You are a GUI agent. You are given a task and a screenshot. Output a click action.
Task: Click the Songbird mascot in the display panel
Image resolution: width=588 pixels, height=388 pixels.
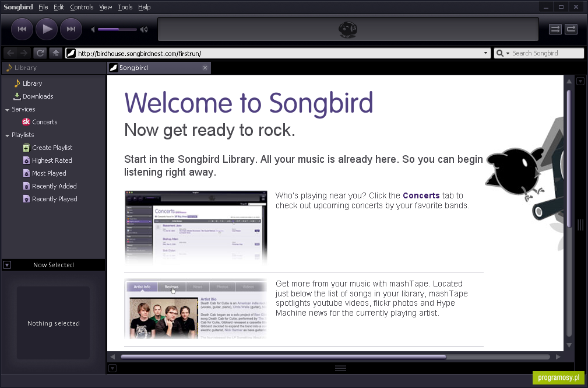[x=348, y=29]
